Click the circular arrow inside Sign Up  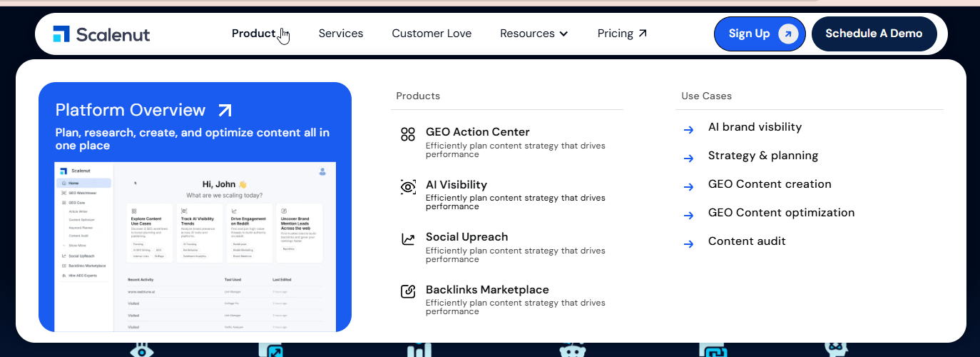(x=787, y=34)
